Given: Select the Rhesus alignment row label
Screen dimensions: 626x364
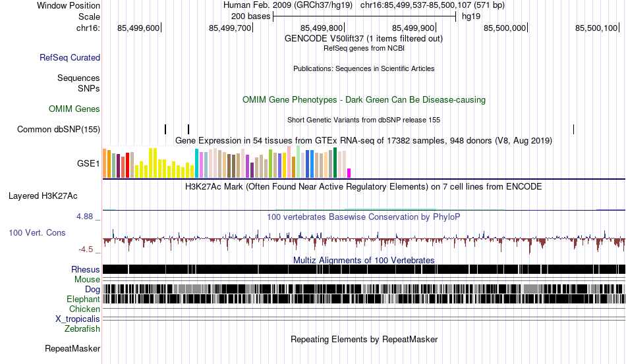Looking at the screenshot, I should 86,269.
